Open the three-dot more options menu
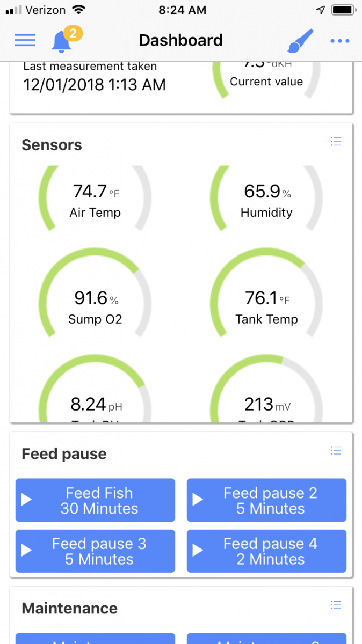Viewport: 362px width, 644px height. pyautogui.click(x=340, y=41)
